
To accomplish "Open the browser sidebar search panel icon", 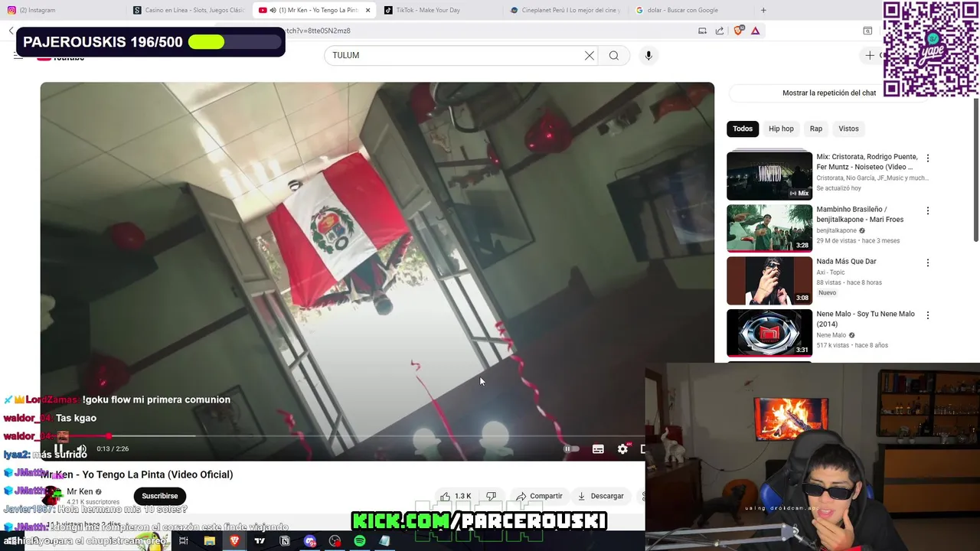I will 867,31.
